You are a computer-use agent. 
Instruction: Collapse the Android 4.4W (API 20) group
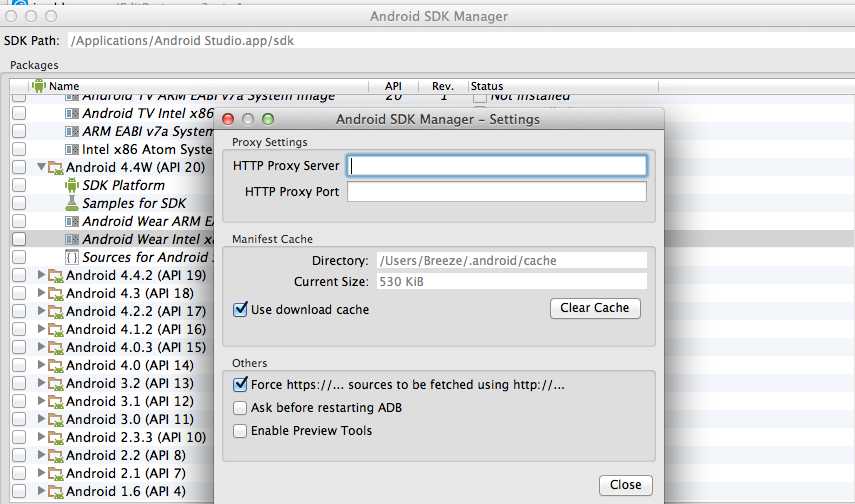tap(41, 166)
